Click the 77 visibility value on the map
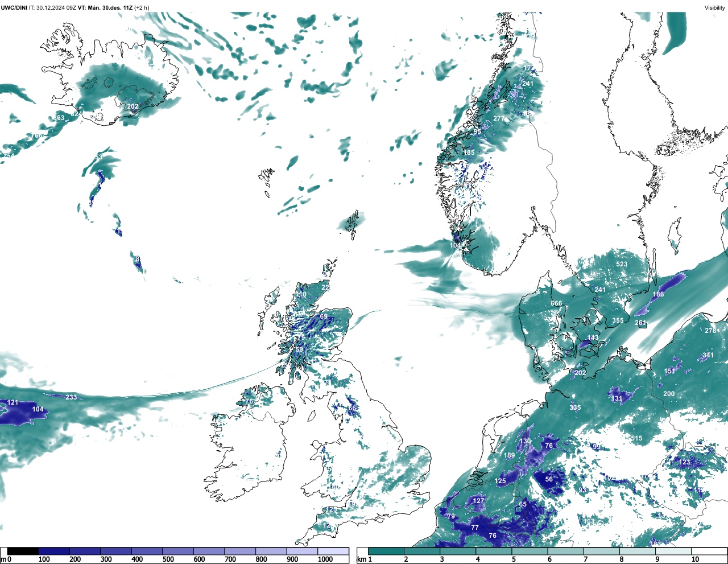Viewport: 728px width, 564px height. click(x=475, y=528)
